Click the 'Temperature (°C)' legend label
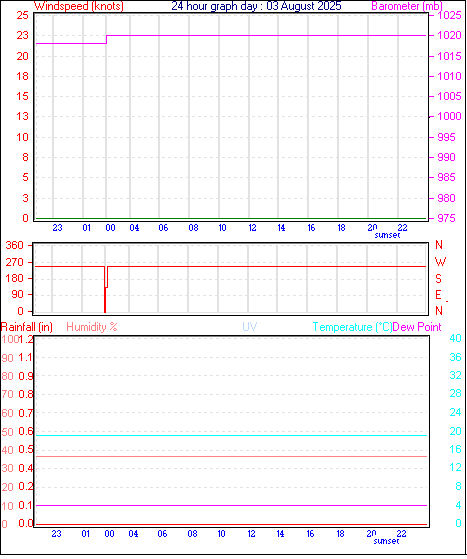 (x=352, y=327)
